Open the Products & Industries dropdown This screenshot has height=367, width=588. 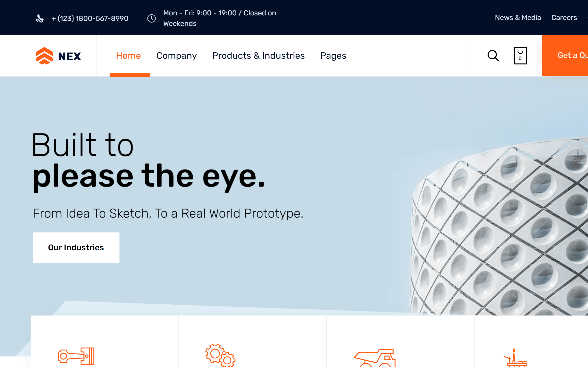tap(258, 56)
